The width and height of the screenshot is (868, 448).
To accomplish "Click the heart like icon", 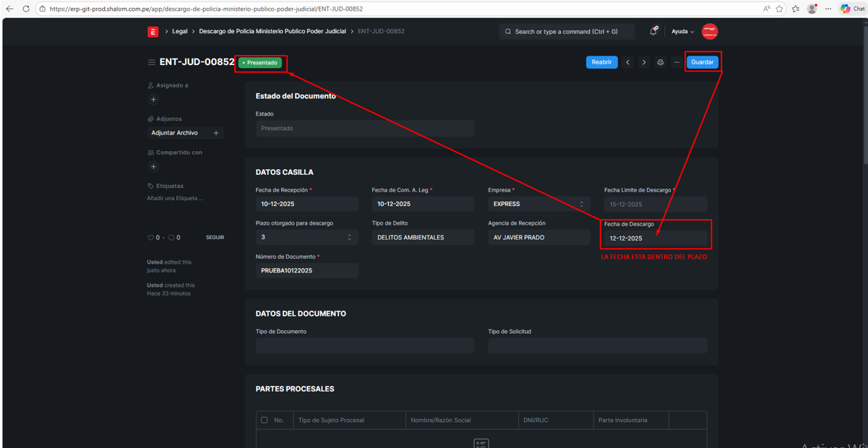I will pos(150,238).
